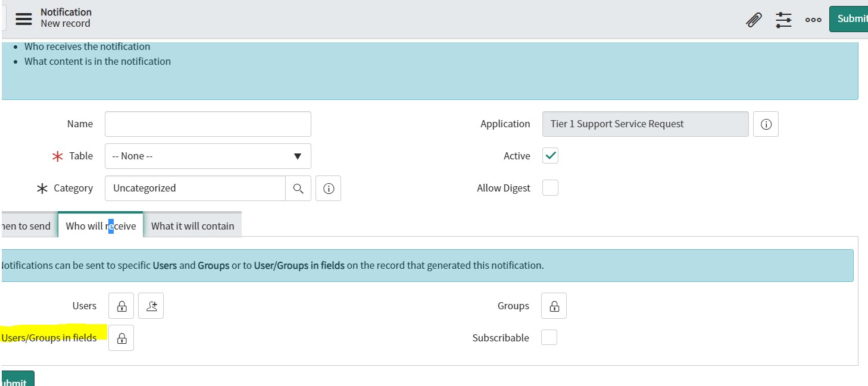Click the add me user icon
The height and width of the screenshot is (386, 868).
(x=151, y=306)
